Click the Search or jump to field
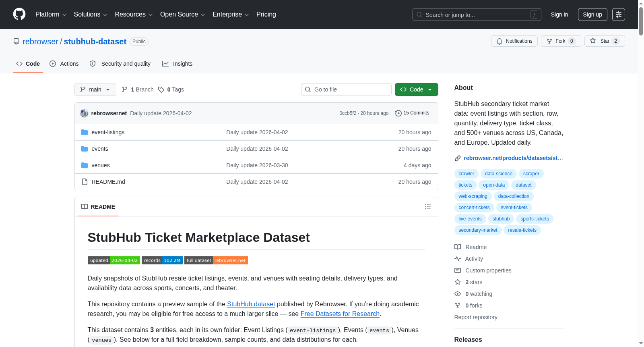The image size is (644, 347). pyautogui.click(x=477, y=15)
